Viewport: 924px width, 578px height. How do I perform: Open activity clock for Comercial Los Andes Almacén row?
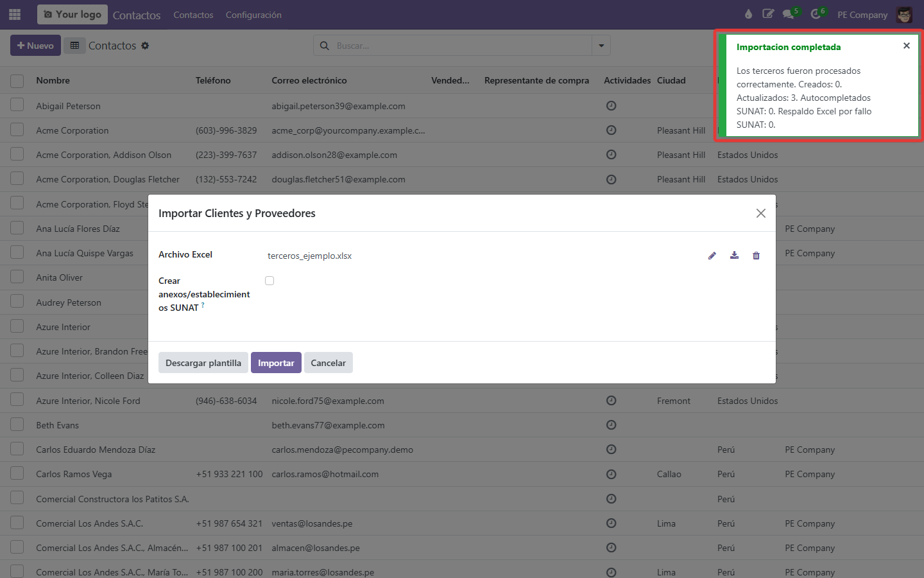click(x=612, y=547)
